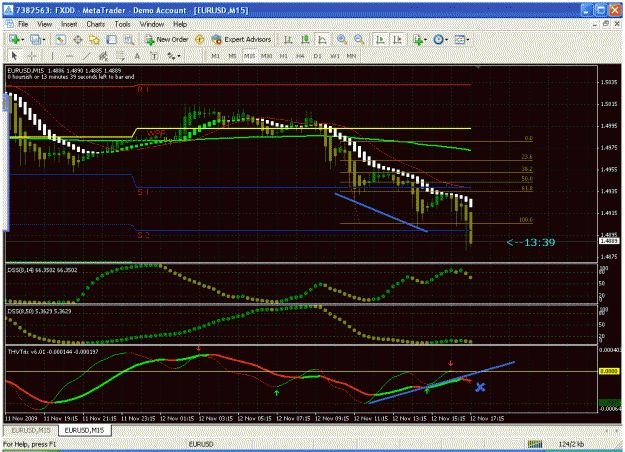Expand the New Chart dropdown arrow
This screenshot has width=625, height=452.
click(x=22, y=39)
